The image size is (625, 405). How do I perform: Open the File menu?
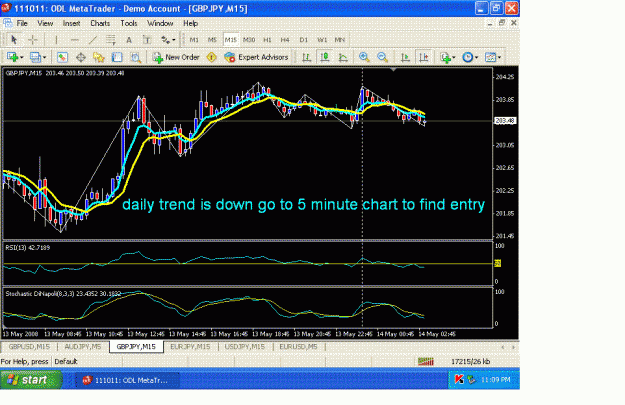pyautogui.click(x=22, y=23)
